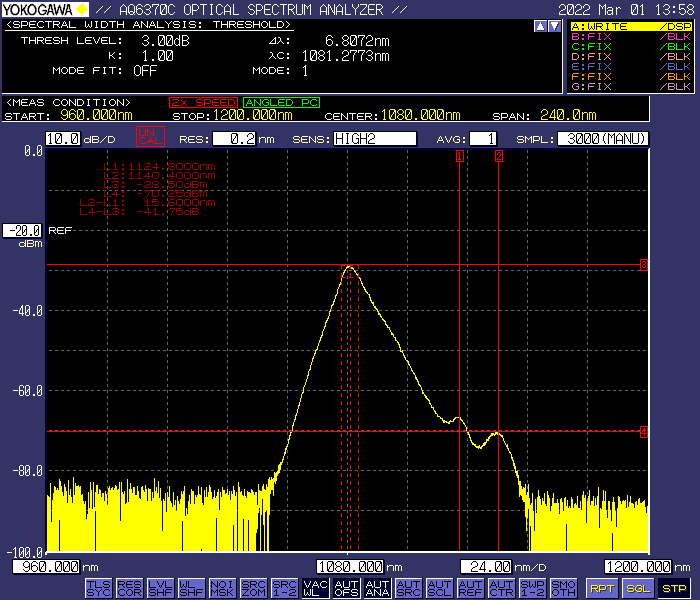Toggle the AUT SRC indicator
This screenshot has width=700, height=600.
coord(408,588)
